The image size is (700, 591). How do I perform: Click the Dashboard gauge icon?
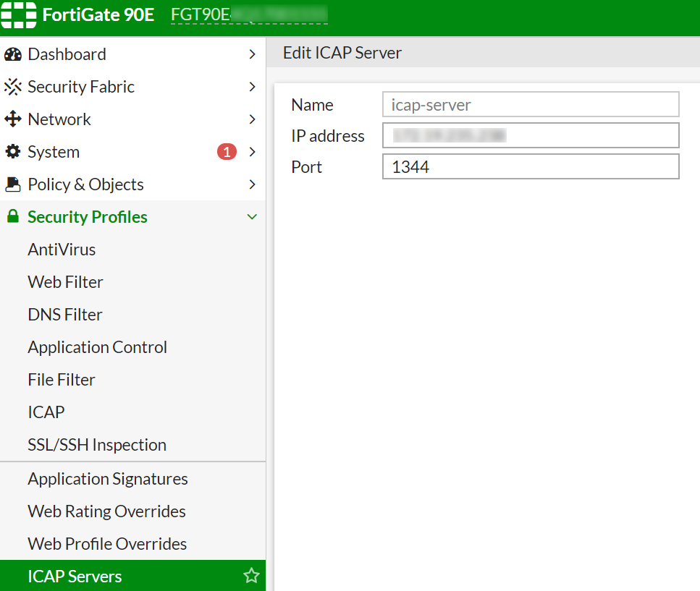(13, 54)
